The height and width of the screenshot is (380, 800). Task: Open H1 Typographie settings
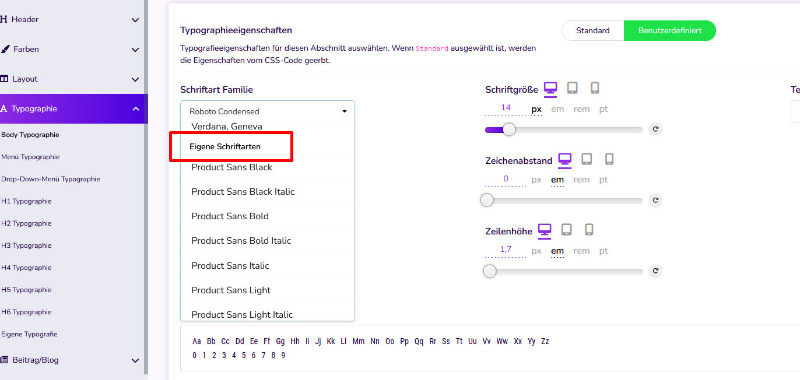pos(27,201)
